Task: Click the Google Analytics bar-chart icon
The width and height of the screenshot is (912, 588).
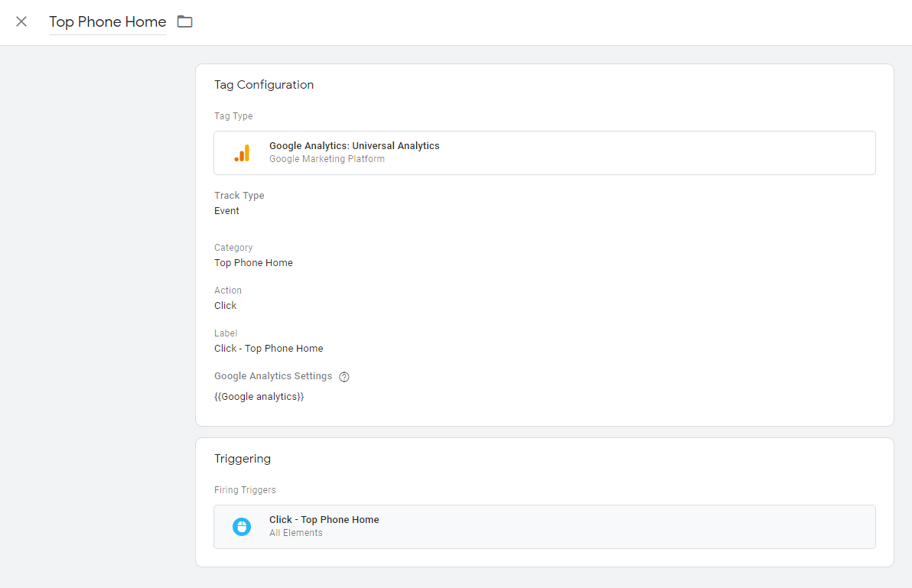Action: coord(242,153)
